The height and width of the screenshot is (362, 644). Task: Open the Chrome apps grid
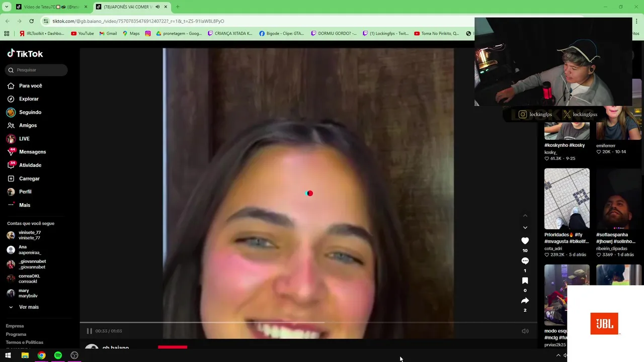click(x=7, y=34)
